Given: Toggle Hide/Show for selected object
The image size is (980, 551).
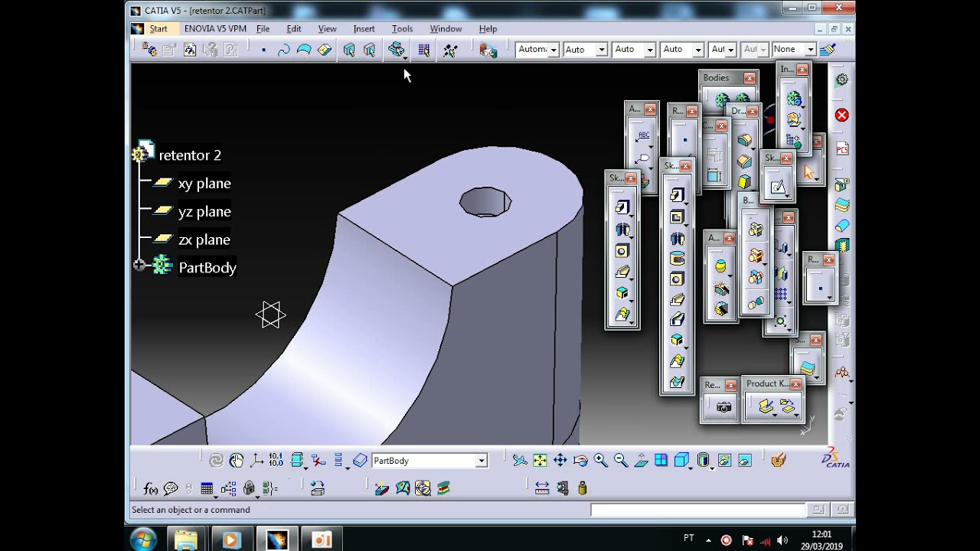Looking at the screenshot, I should point(724,460).
